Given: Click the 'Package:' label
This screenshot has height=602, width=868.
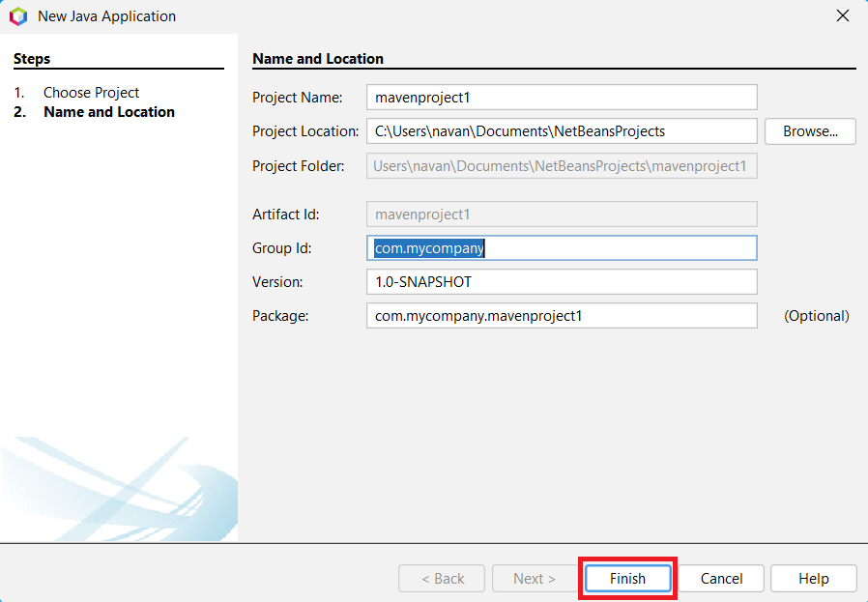Looking at the screenshot, I should 280,315.
